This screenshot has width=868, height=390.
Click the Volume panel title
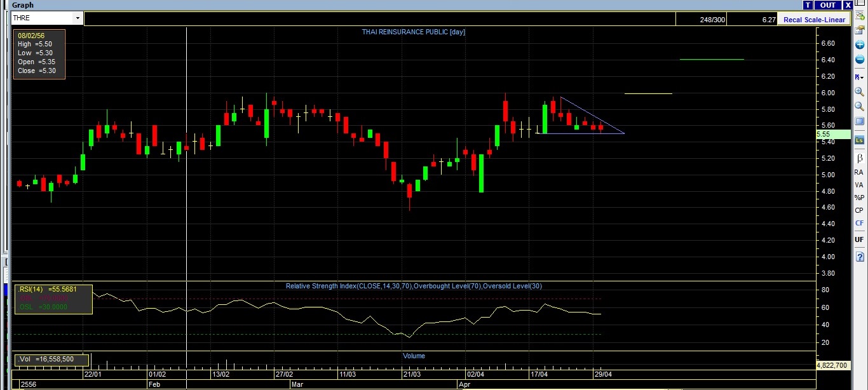pyautogui.click(x=414, y=356)
